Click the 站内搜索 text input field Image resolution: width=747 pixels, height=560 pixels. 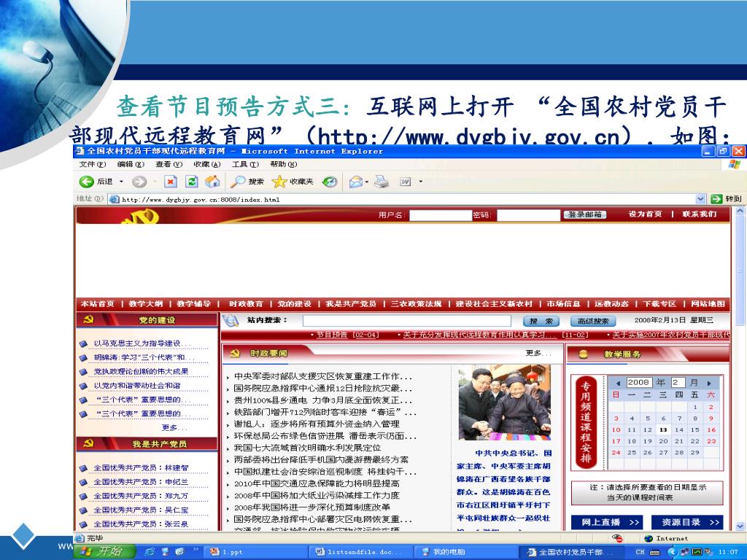(x=407, y=321)
